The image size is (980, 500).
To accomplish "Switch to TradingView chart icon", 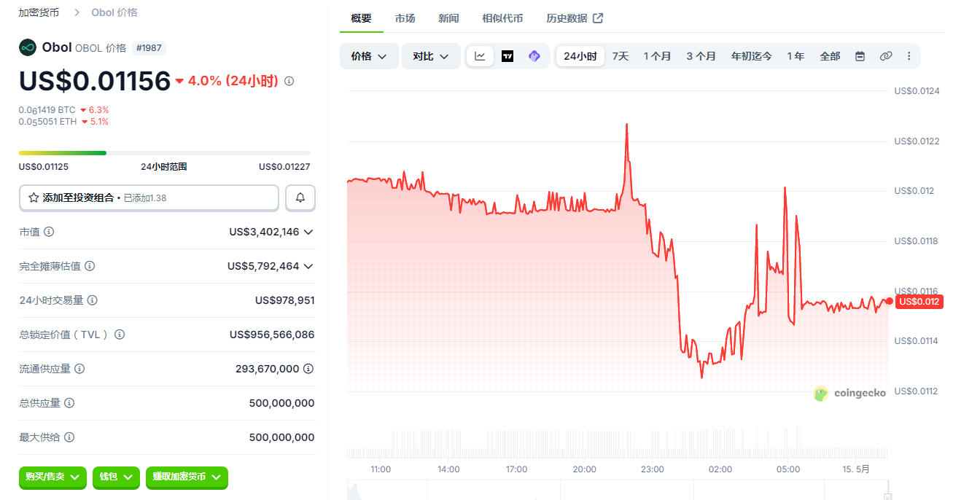I will [507, 56].
